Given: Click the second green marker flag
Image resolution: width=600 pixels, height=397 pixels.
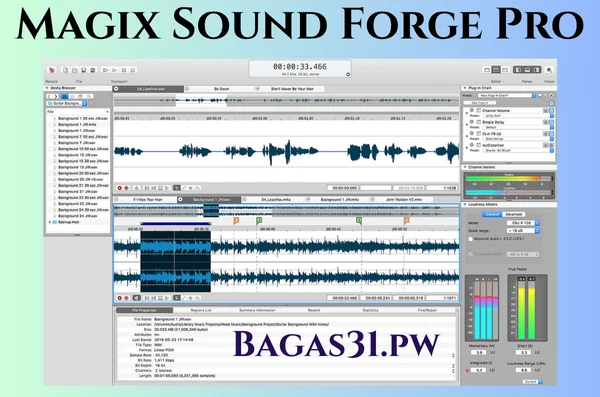Looking at the screenshot, I should click(359, 221).
